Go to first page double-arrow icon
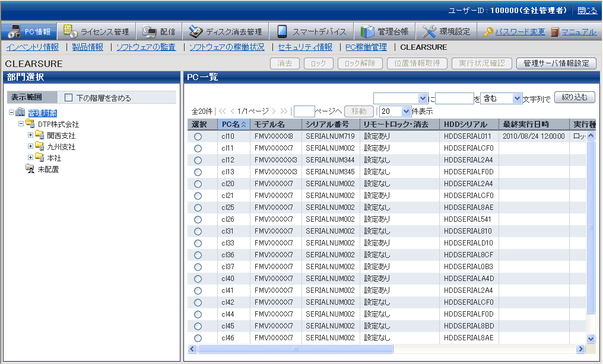The image size is (603, 364). [223, 111]
